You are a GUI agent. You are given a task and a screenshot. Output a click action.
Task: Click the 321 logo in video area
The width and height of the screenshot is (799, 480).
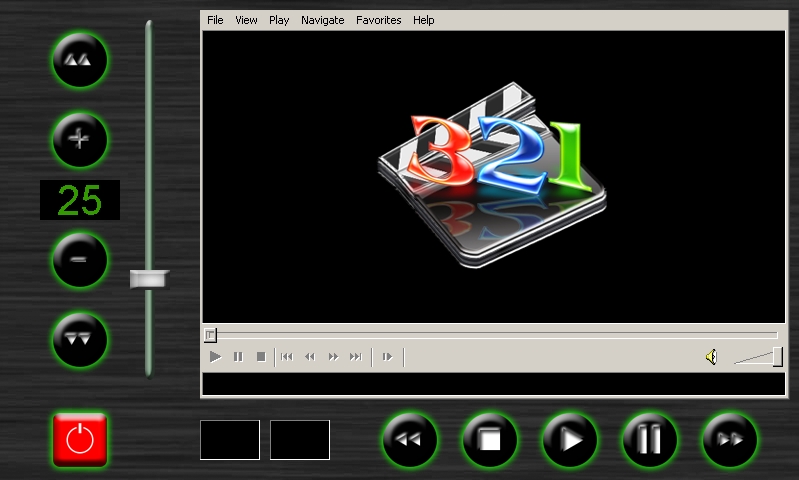pos(492,174)
